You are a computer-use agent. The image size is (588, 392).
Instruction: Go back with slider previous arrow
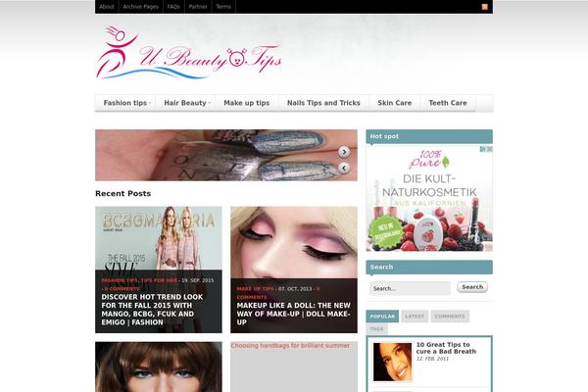(x=344, y=168)
